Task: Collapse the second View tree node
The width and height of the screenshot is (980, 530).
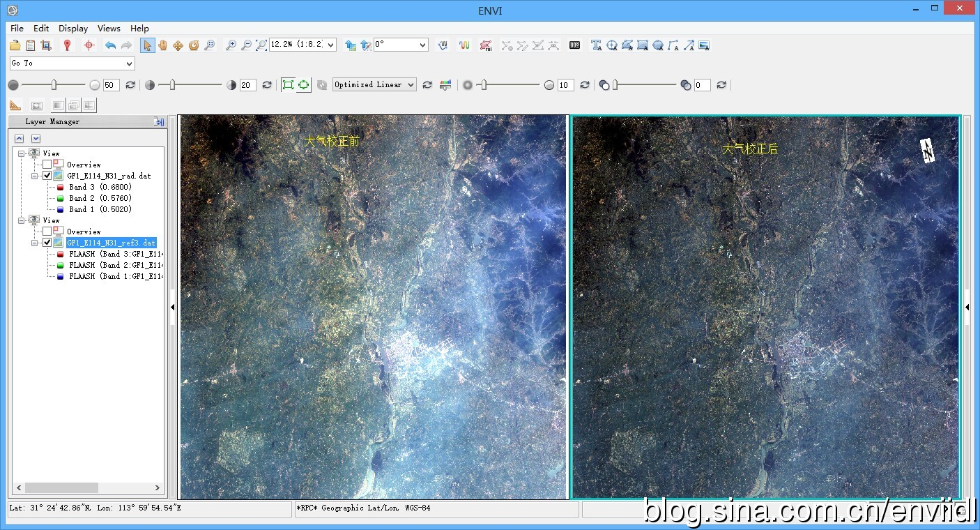Action: pos(22,220)
